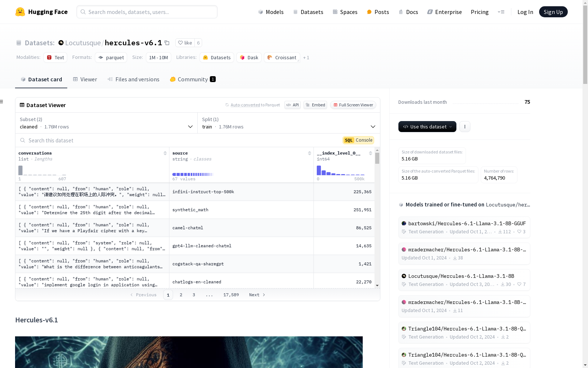Open the table of contents sidebar icon
Screen dimensions: 588x368
click(2, 102)
